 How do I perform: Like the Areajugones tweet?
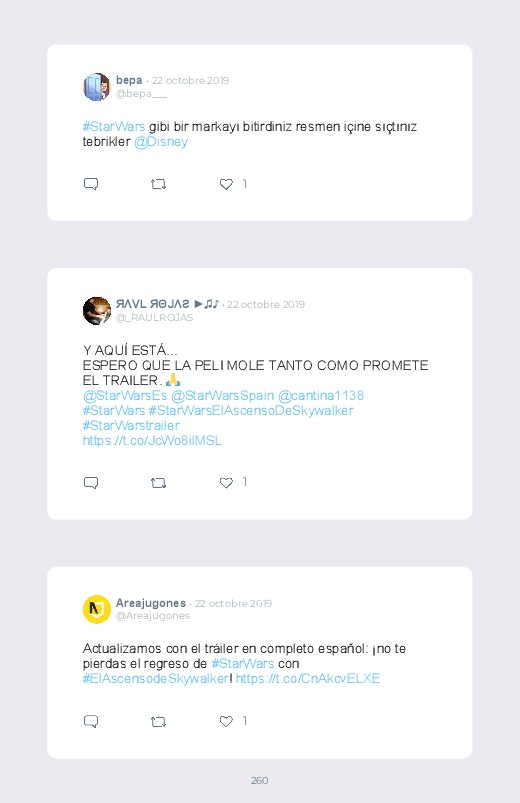pos(226,722)
